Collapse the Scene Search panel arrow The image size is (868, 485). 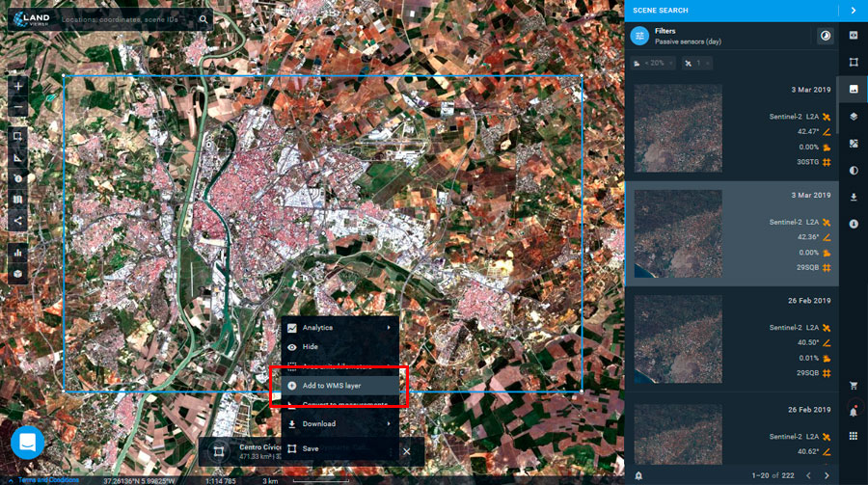[x=854, y=11]
